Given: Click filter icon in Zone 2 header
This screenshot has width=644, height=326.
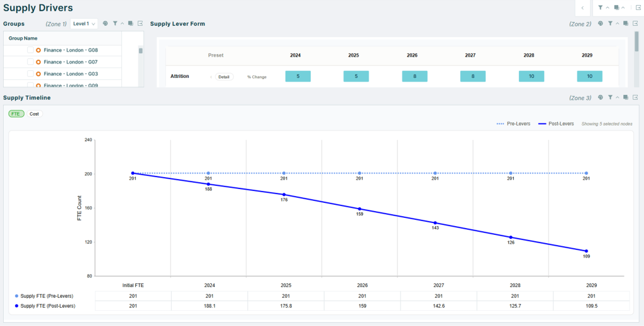Looking at the screenshot, I should click(610, 24).
